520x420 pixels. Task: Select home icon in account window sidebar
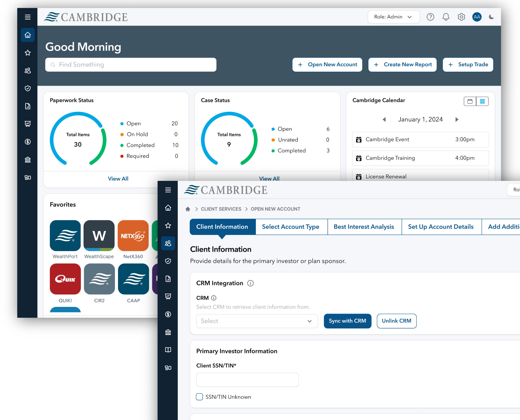168,208
